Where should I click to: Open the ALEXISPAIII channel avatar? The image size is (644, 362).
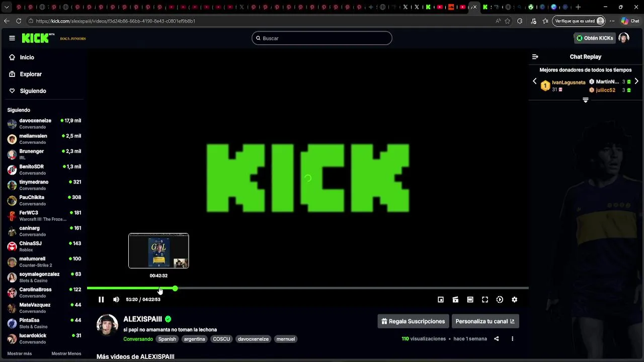(x=107, y=325)
